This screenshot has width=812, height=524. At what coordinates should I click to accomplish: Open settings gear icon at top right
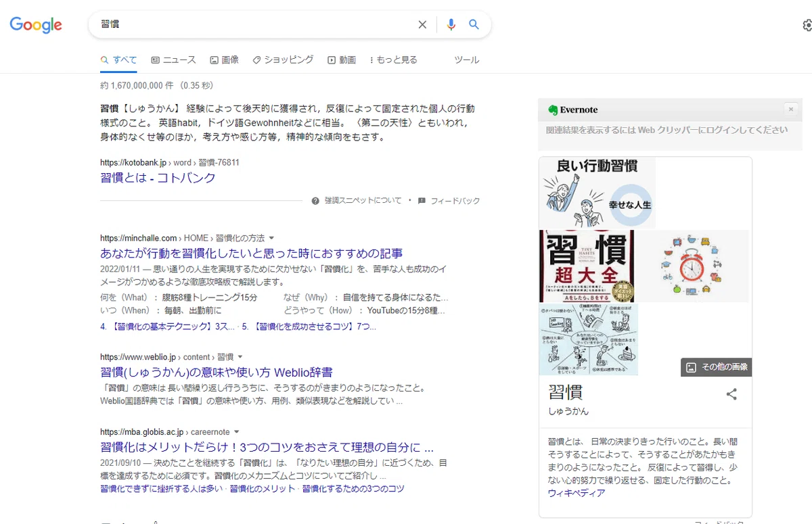(807, 25)
